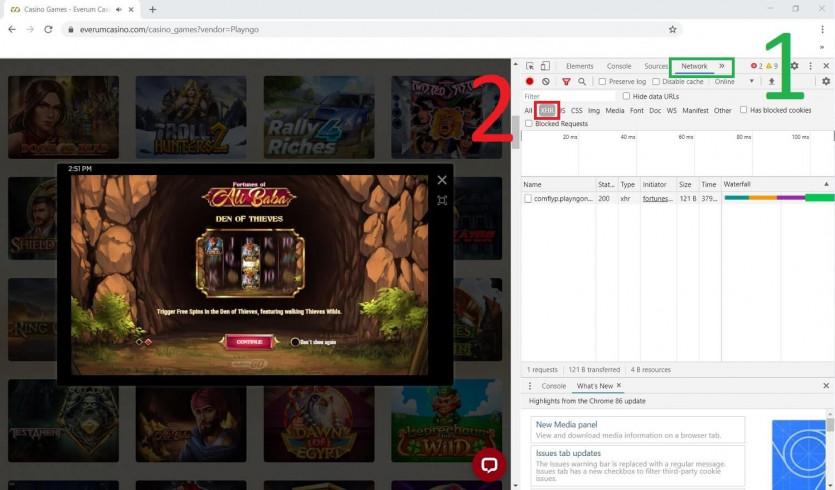This screenshot has height=490, width=835.
Task: Click the address bar URL
Action: [169, 30]
